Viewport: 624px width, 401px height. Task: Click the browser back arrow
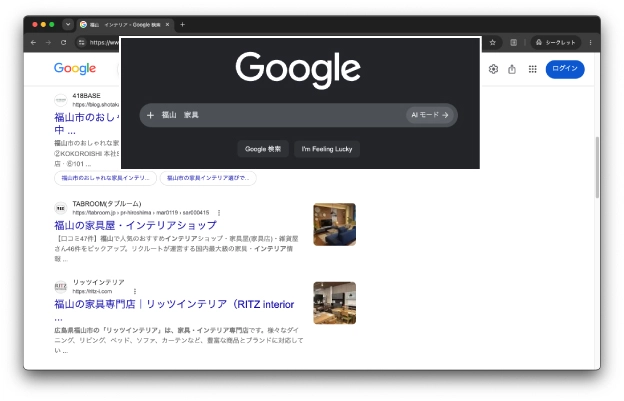tap(33, 43)
